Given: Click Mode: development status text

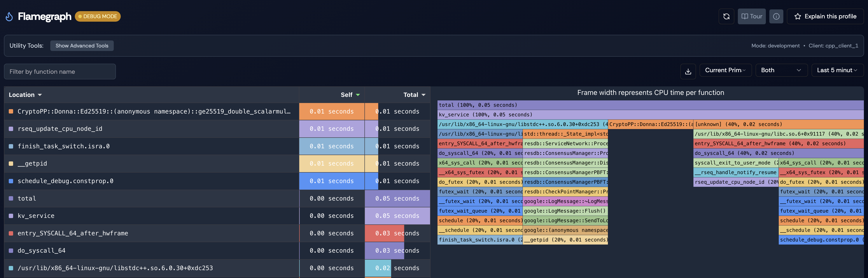Looking at the screenshot, I should (775, 45).
